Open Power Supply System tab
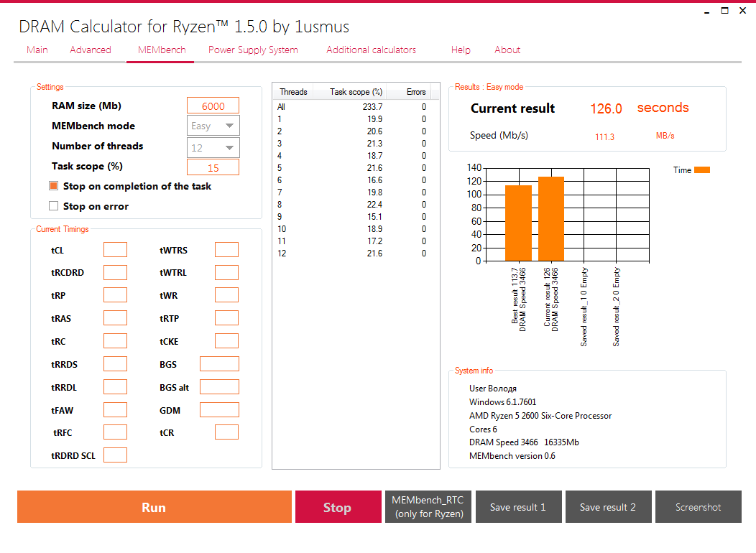 [253, 50]
